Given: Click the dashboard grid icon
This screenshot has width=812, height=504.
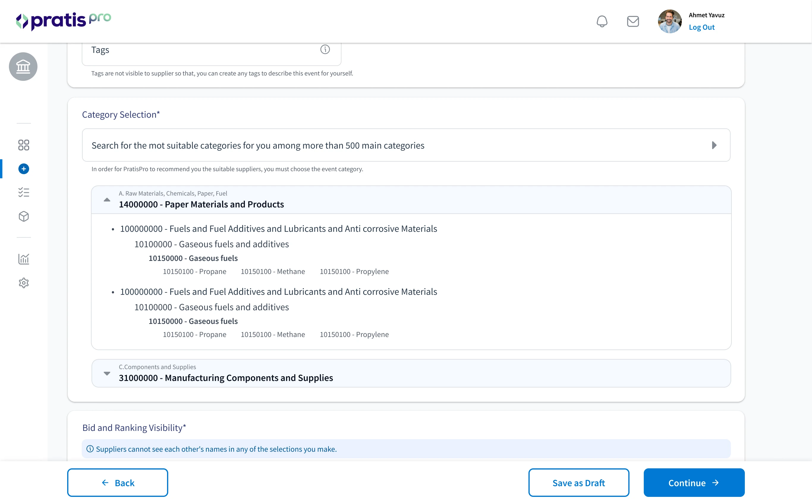Looking at the screenshot, I should click(23, 145).
